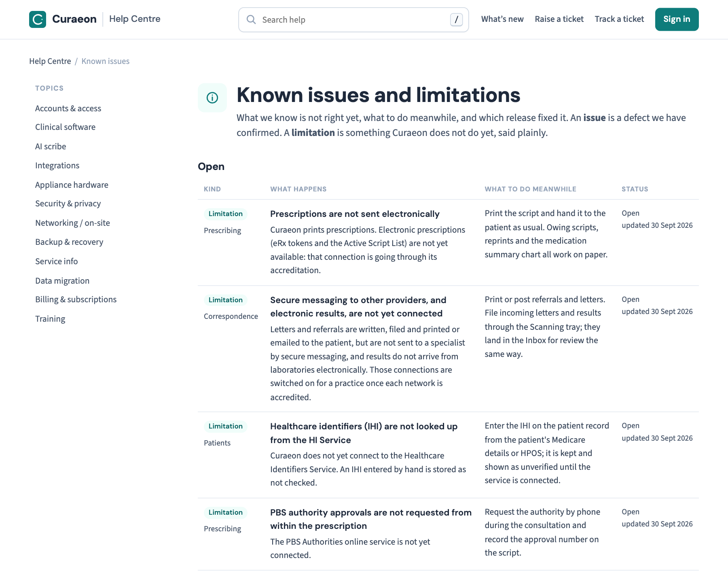
Task: Open Raise a ticket
Action: point(559,19)
